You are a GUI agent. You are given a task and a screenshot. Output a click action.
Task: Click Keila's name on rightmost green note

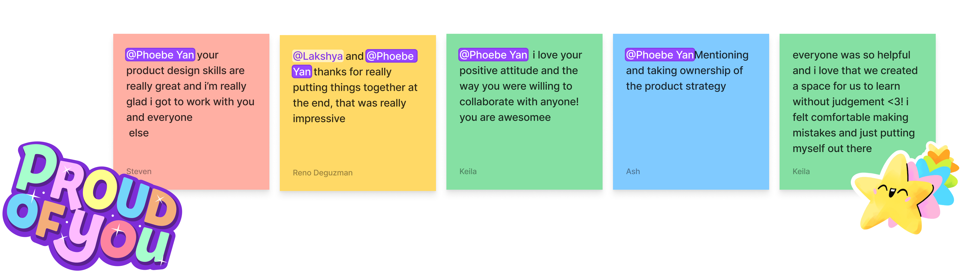pos(801,171)
